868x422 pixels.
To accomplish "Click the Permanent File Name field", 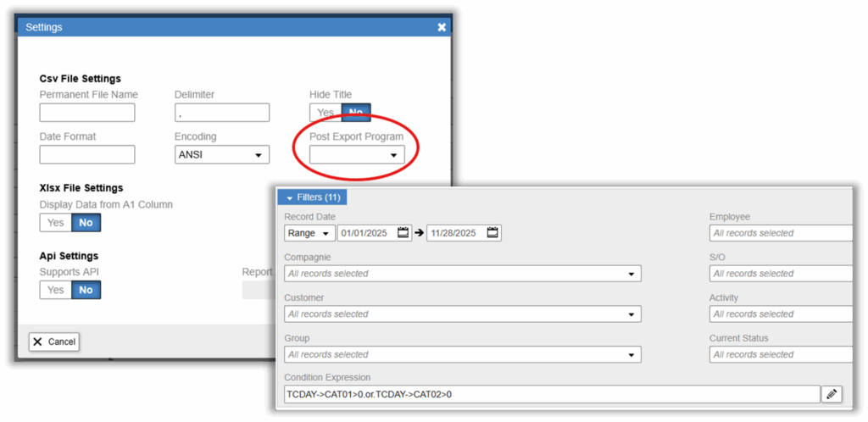I will [87, 113].
